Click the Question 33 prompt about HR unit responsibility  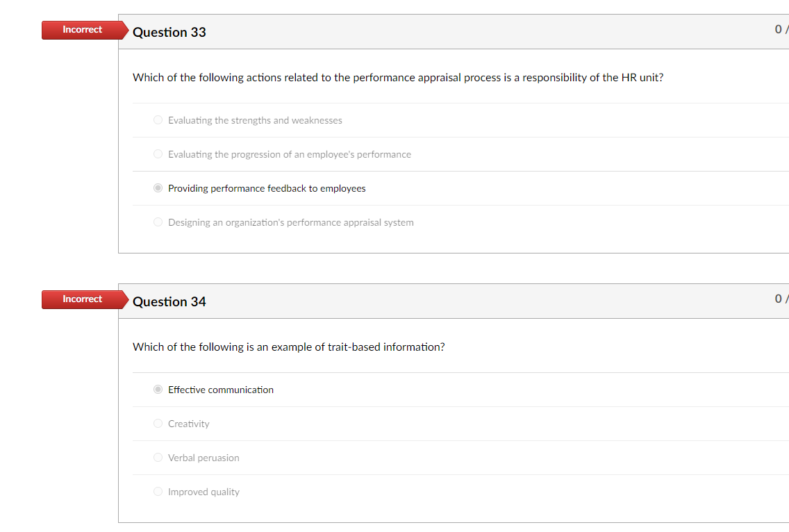click(398, 77)
